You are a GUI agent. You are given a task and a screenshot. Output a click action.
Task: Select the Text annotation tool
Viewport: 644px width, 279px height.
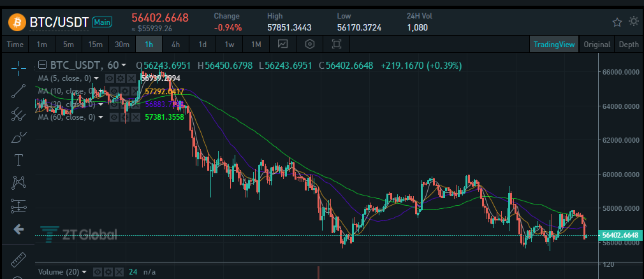point(18,160)
